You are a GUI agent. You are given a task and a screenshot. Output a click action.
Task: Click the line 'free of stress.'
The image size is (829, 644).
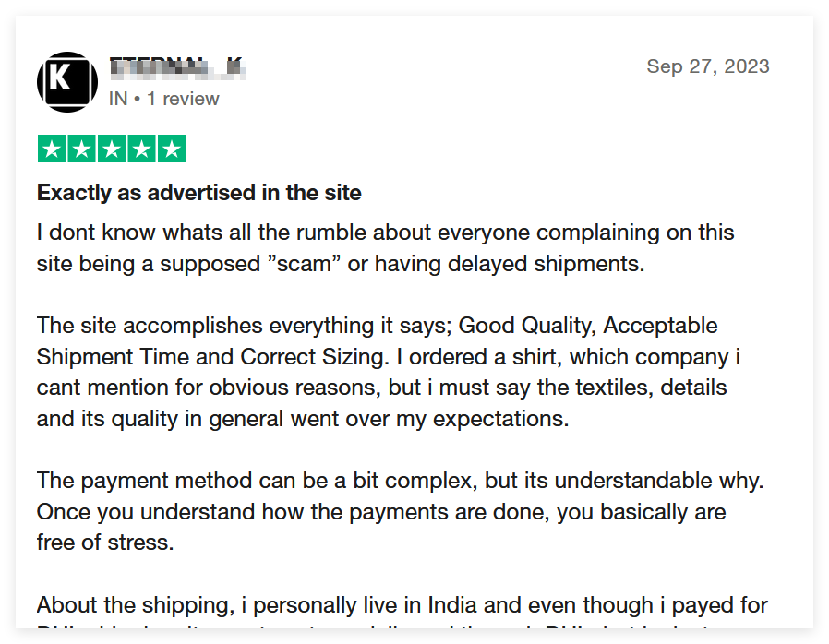[105, 543]
